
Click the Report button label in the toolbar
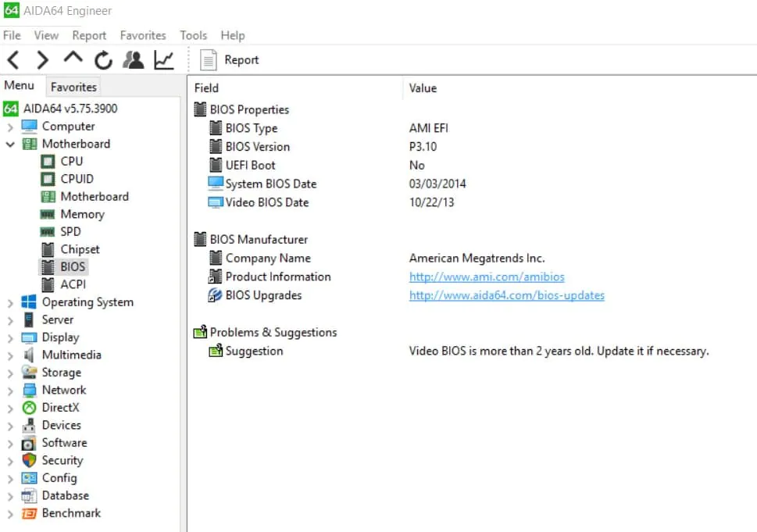coord(241,60)
